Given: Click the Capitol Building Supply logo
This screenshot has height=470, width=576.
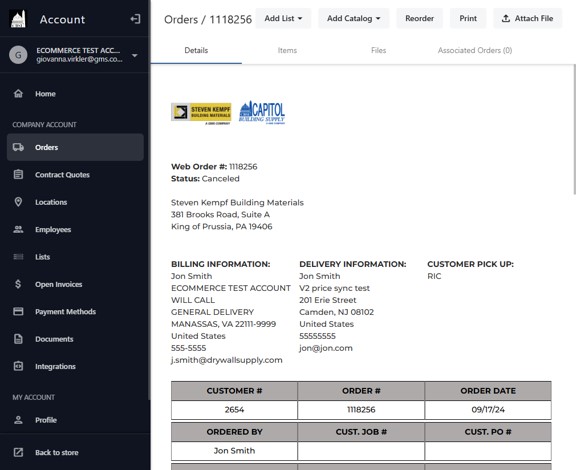Looking at the screenshot, I should coord(262,112).
